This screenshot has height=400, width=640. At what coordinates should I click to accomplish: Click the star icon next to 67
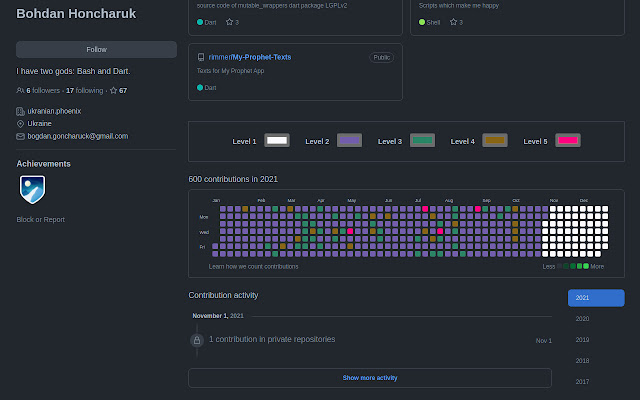point(114,91)
